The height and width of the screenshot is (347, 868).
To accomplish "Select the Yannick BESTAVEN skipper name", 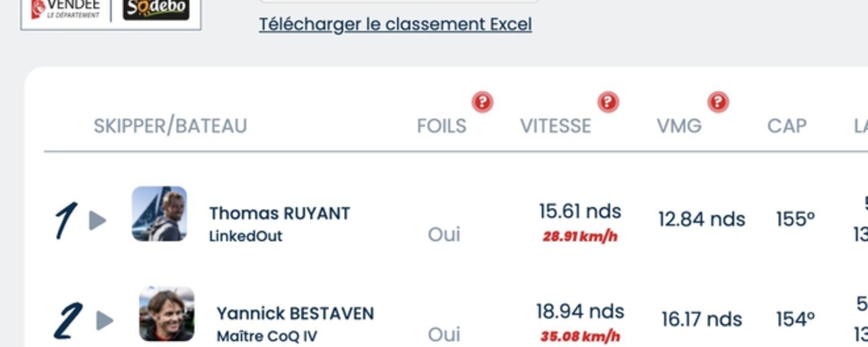I will (x=295, y=314).
